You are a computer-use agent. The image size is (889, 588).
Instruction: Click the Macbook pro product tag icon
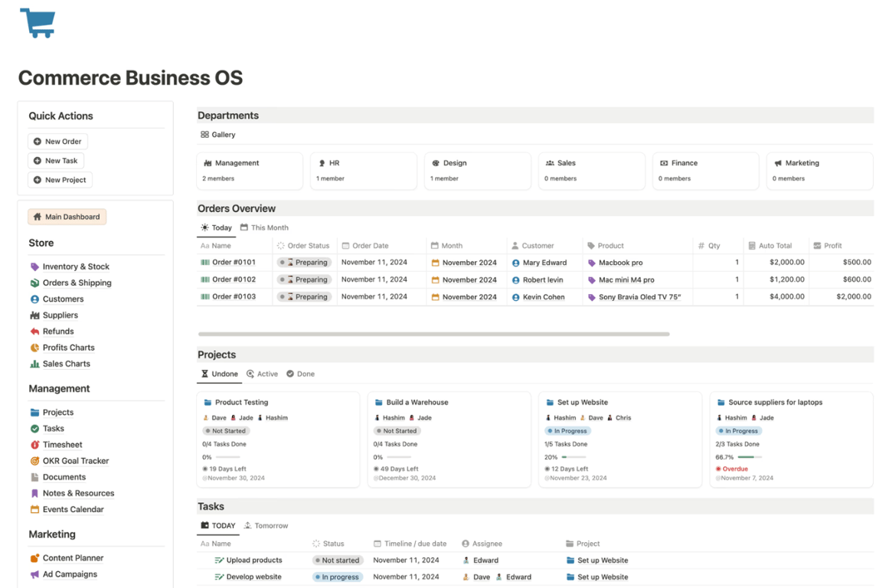(x=591, y=263)
